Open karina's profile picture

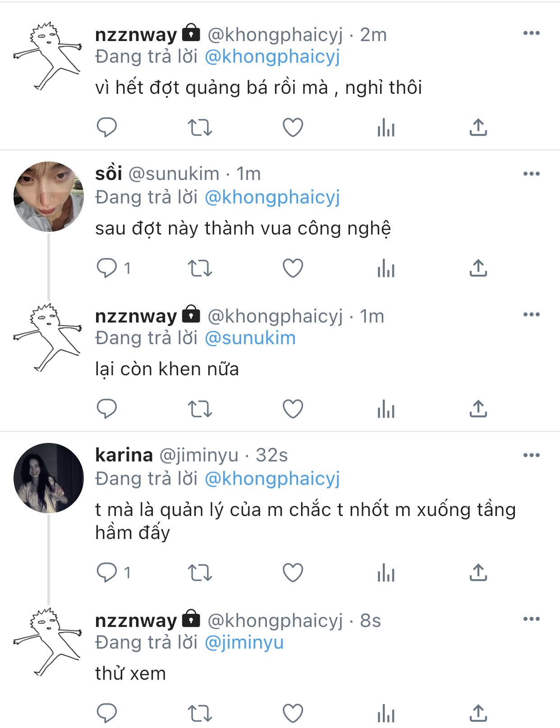[49, 478]
